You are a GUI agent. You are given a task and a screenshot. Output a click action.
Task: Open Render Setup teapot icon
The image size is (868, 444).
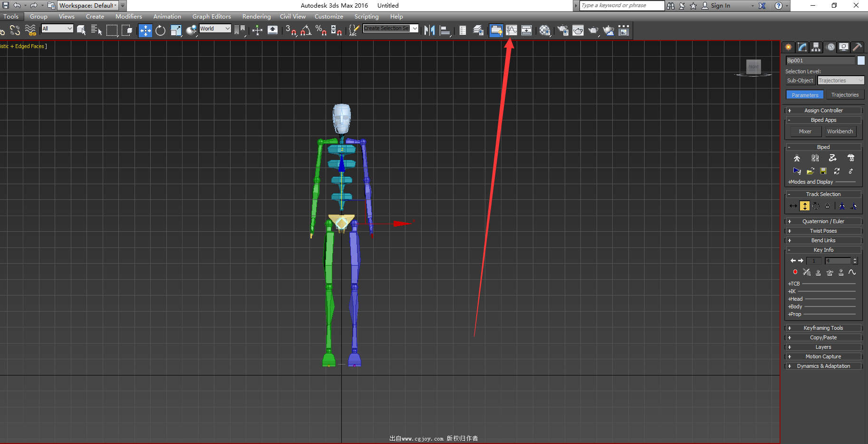coord(563,30)
